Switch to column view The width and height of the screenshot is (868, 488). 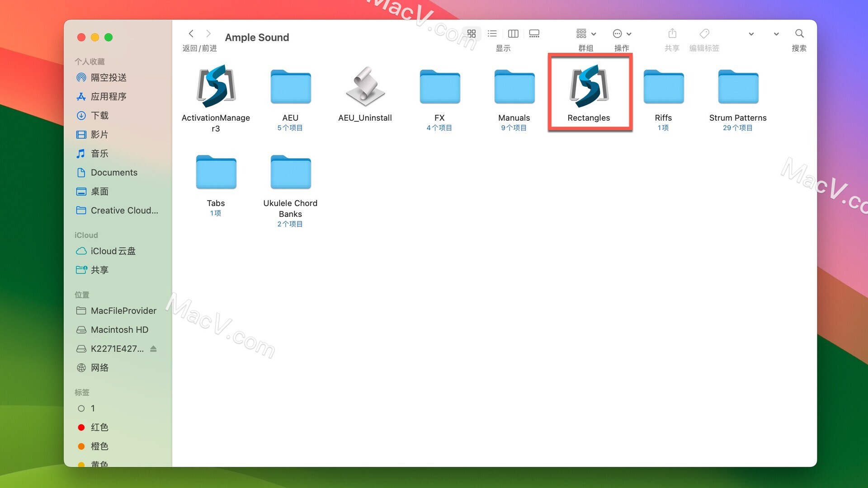tap(513, 33)
